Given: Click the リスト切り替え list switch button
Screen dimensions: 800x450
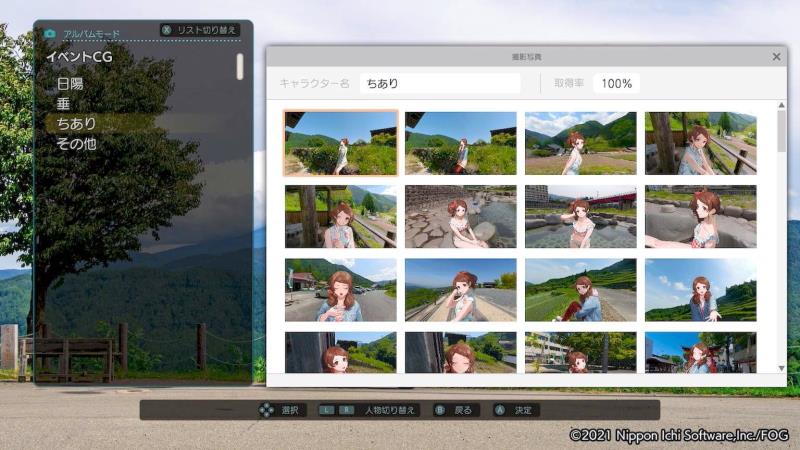Looking at the screenshot, I should tap(200, 30).
